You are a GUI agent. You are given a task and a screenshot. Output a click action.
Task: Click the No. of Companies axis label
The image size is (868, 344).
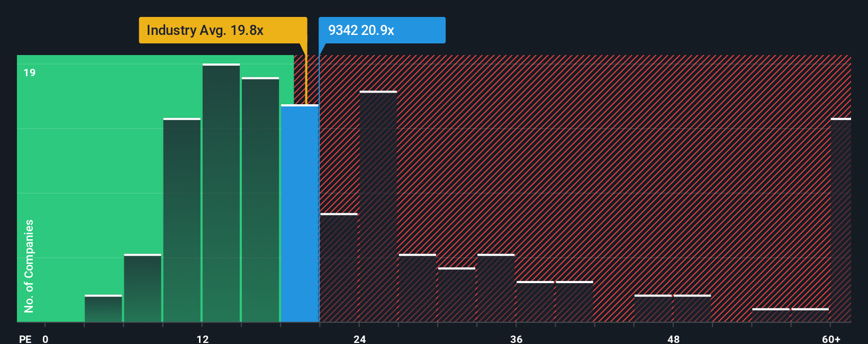29,266
